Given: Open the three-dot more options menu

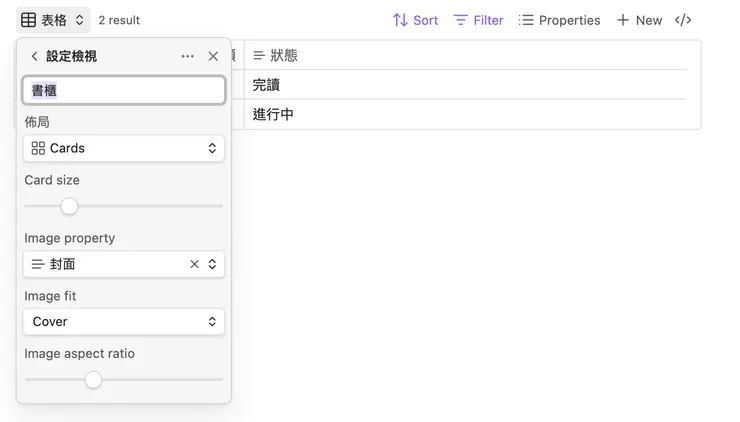Looking at the screenshot, I should pos(188,57).
